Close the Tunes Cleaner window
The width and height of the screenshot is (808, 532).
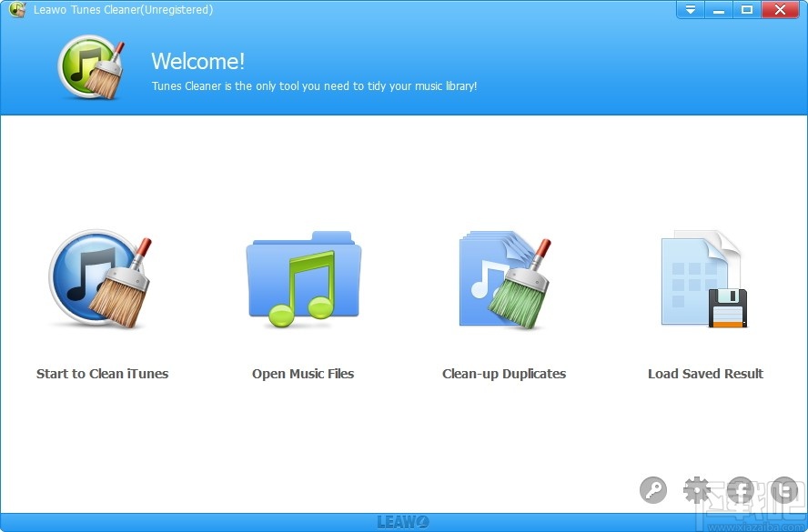point(781,10)
